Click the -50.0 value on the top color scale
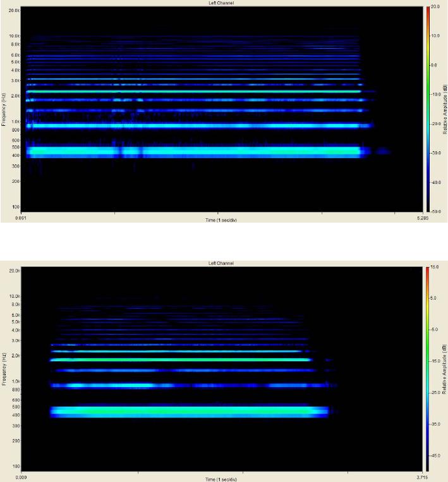Viewport: 448px width, 482px height. tap(436, 211)
